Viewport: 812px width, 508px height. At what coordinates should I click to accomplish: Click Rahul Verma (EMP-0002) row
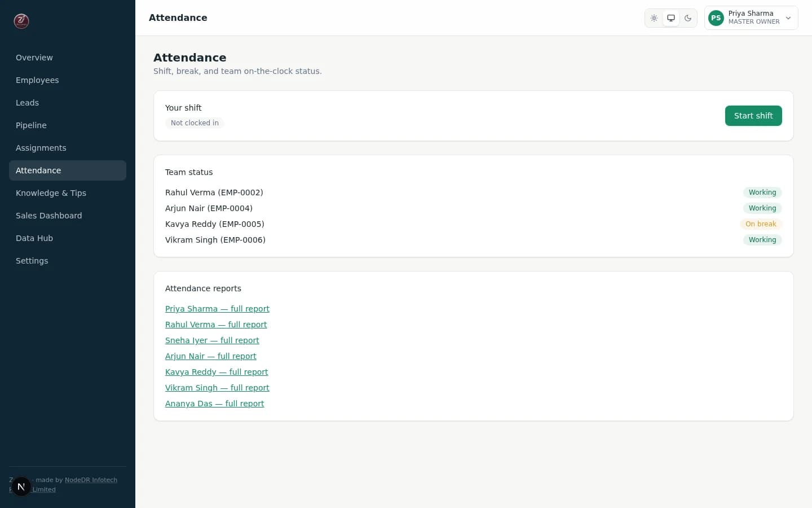coord(474,192)
